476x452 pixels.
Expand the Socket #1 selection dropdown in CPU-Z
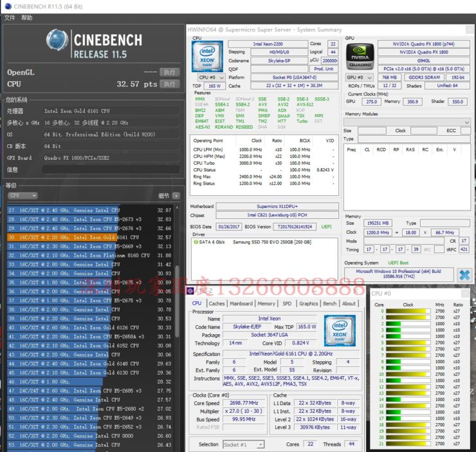click(244, 444)
